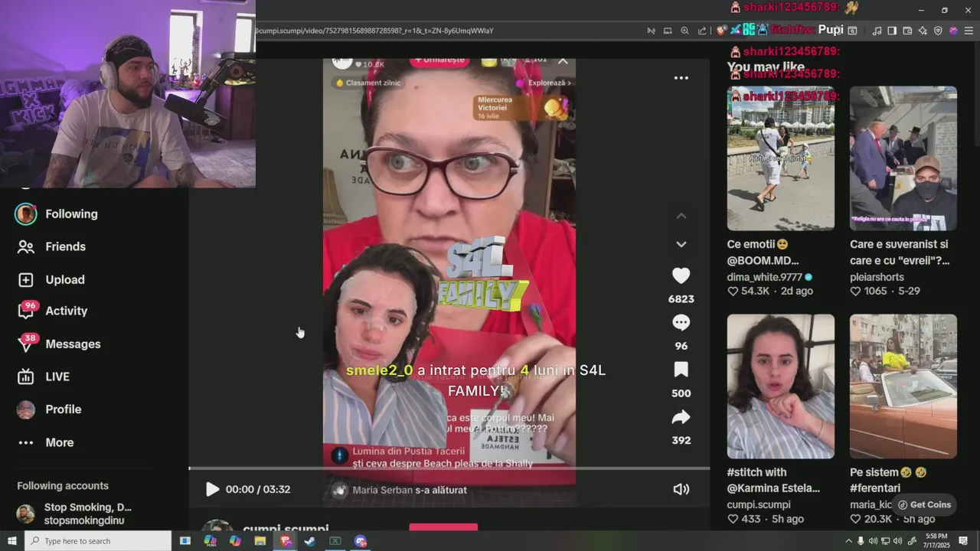Play the TikTok video
Image resolution: width=980 pixels, height=551 pixels.
pyautogui.click(x=212, y=489)
